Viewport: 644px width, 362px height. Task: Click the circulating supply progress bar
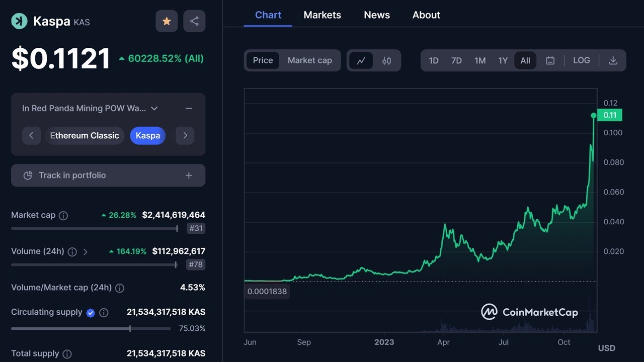[x=91, y=329]
